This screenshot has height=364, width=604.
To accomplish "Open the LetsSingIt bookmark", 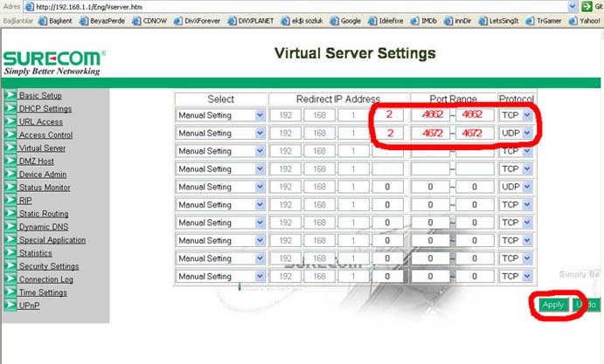I will (x=499, y=21).
